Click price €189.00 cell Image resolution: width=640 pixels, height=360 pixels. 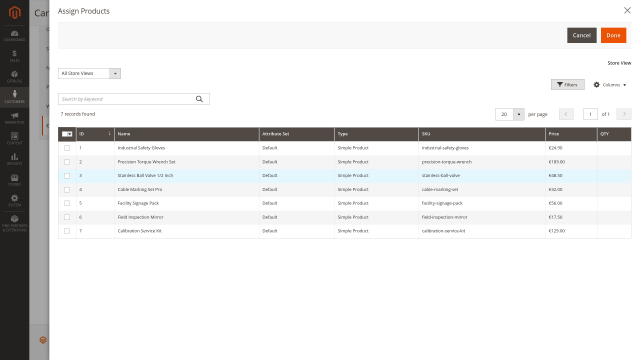click(571, 162)
